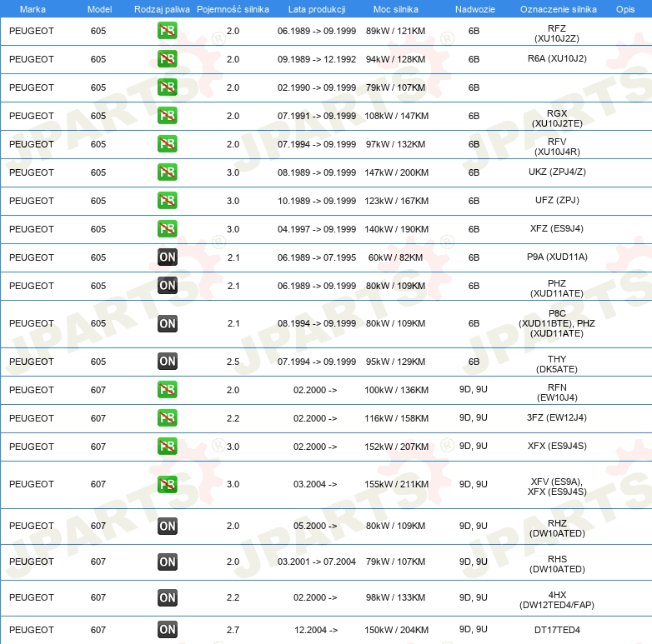This screenshot has height=644, width=652.
Task: Click petrol icon in 79kW / 107KM 605 row
Action: 167,87
